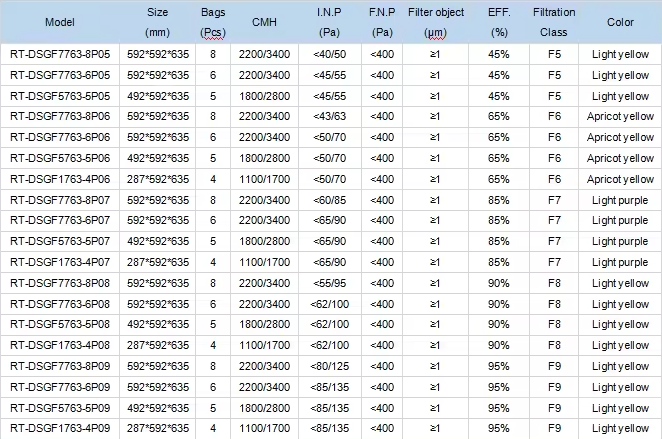Click F.N.P <400 in RT-DSGF1763-4P09 row
The height and width of the screenshot is (439, 662).
coord(382,428)
